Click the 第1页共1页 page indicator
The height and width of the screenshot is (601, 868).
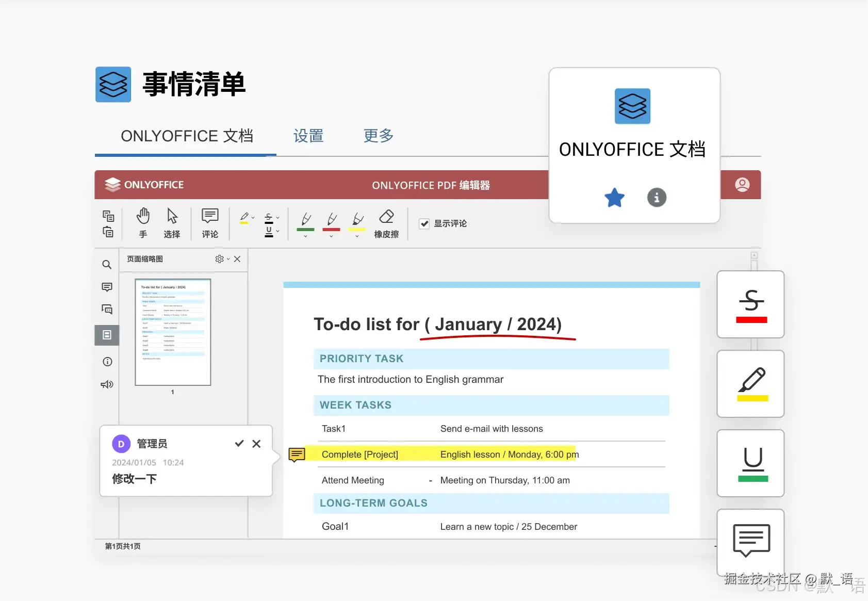[x=123, y=546]
